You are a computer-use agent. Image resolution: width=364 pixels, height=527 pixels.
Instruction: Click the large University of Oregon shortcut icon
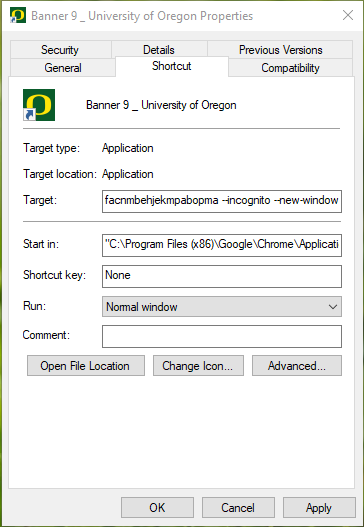(39, 105)
